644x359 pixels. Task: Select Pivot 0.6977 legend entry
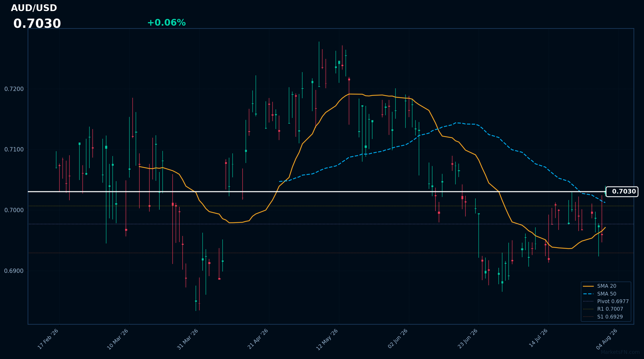pyautogui.click(x=606, y=301)
